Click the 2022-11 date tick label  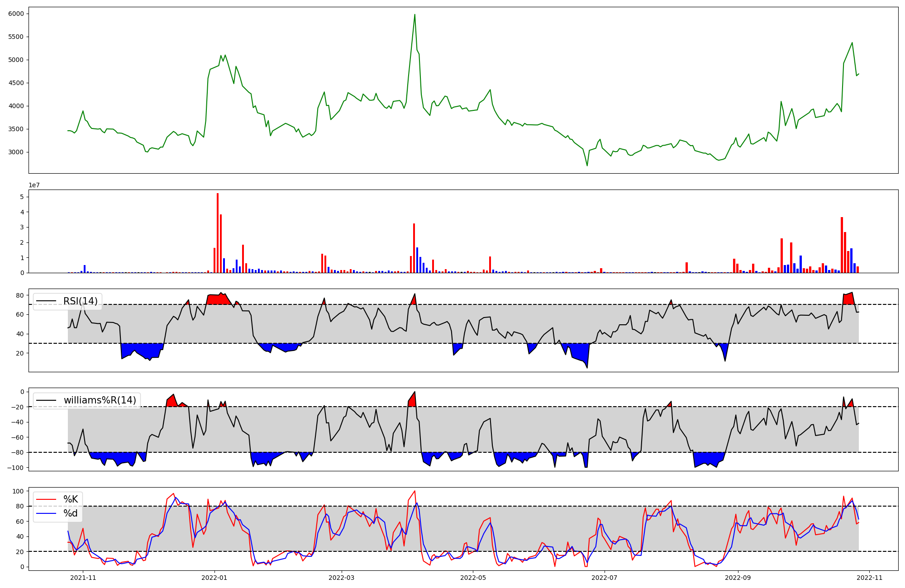pyautogui.click(x=869, y=578)
